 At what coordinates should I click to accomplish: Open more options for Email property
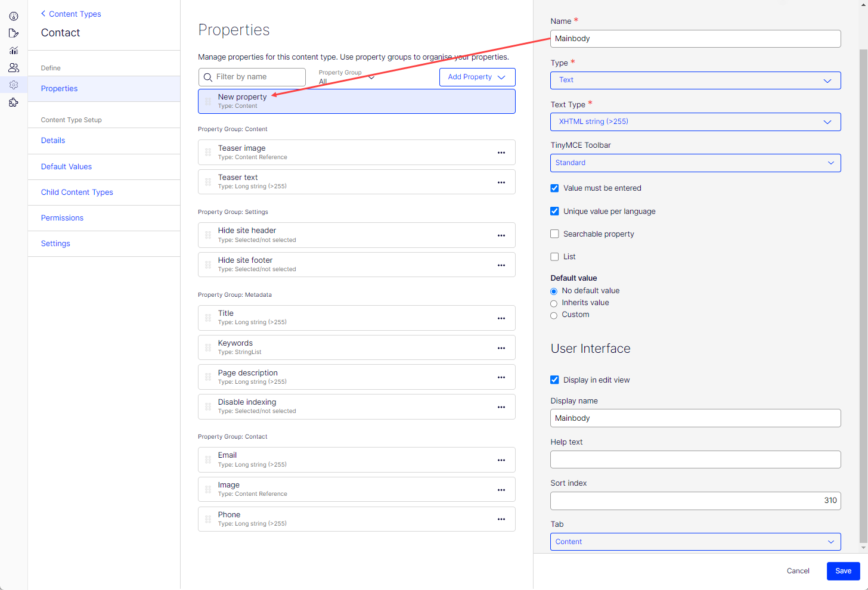click(501, 460)
